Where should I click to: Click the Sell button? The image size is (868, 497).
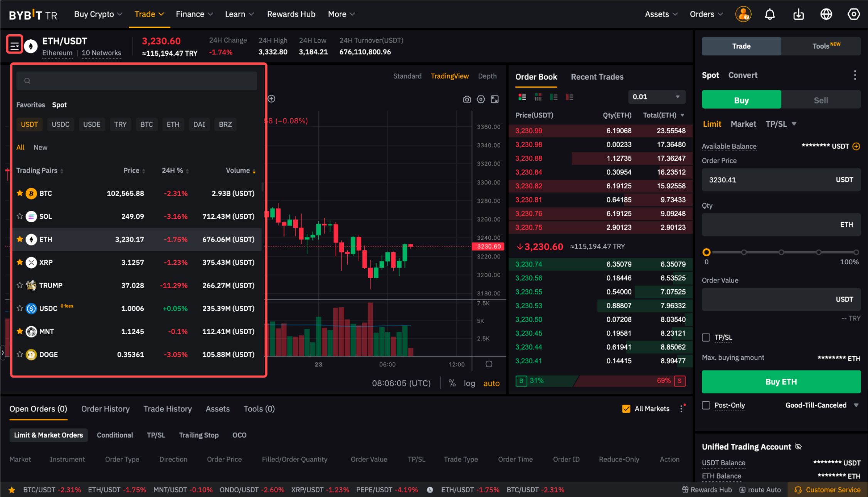821,100
